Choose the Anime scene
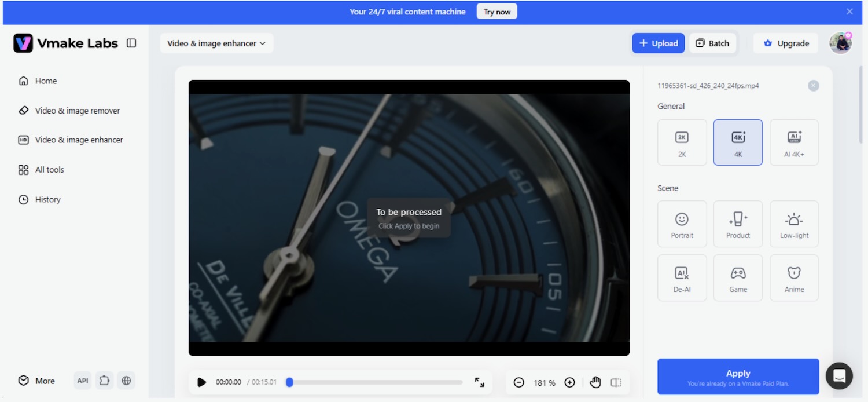This screenshot has height=402, width=868. 794,277
